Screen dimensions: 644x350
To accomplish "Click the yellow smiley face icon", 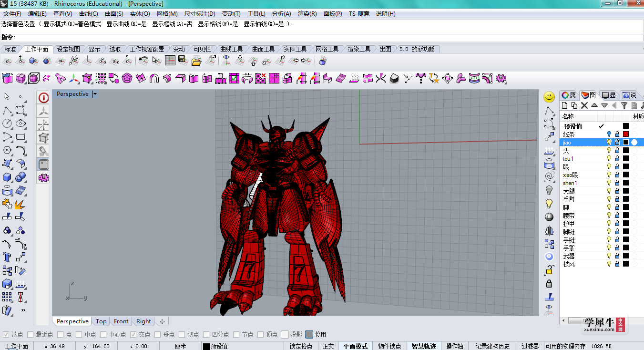I will pos(549,97).
